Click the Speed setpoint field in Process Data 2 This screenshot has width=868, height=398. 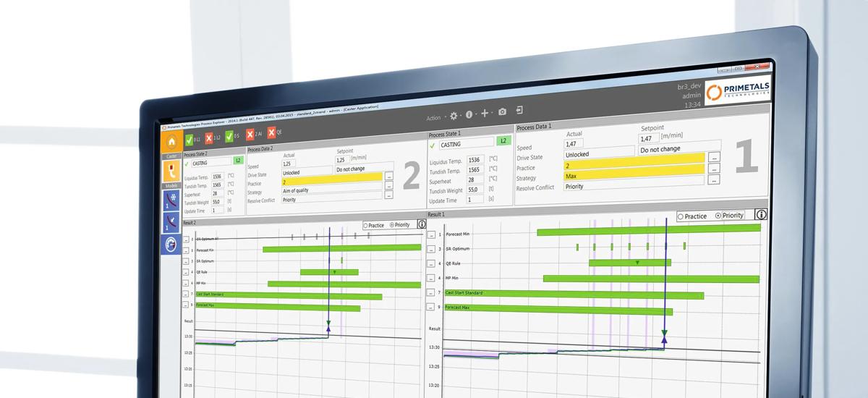344,160
